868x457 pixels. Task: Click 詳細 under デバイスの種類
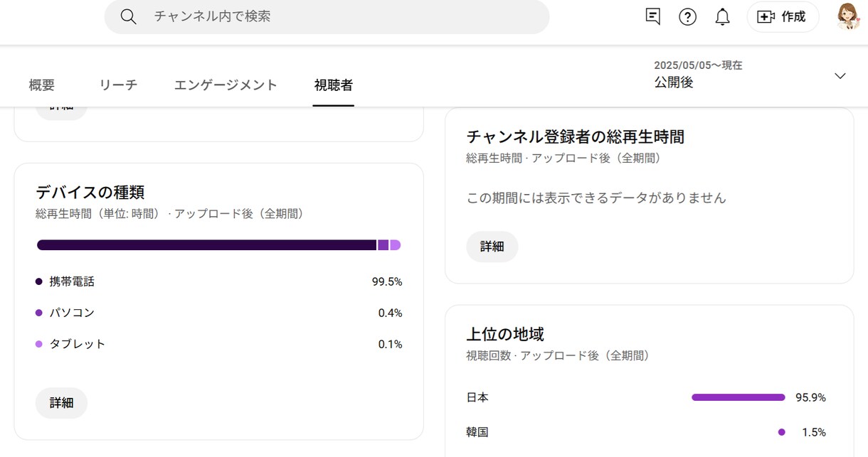[61, 403]
